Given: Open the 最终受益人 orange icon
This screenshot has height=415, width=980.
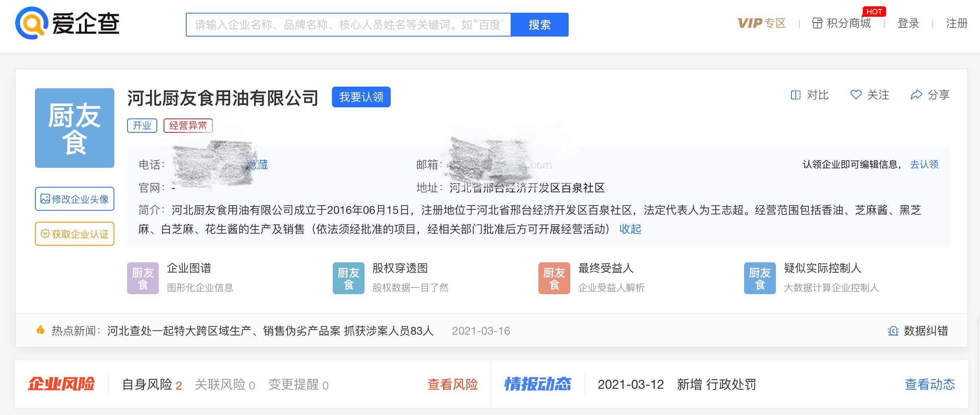Looking at the screenshot, I should (x=554, y=278).
